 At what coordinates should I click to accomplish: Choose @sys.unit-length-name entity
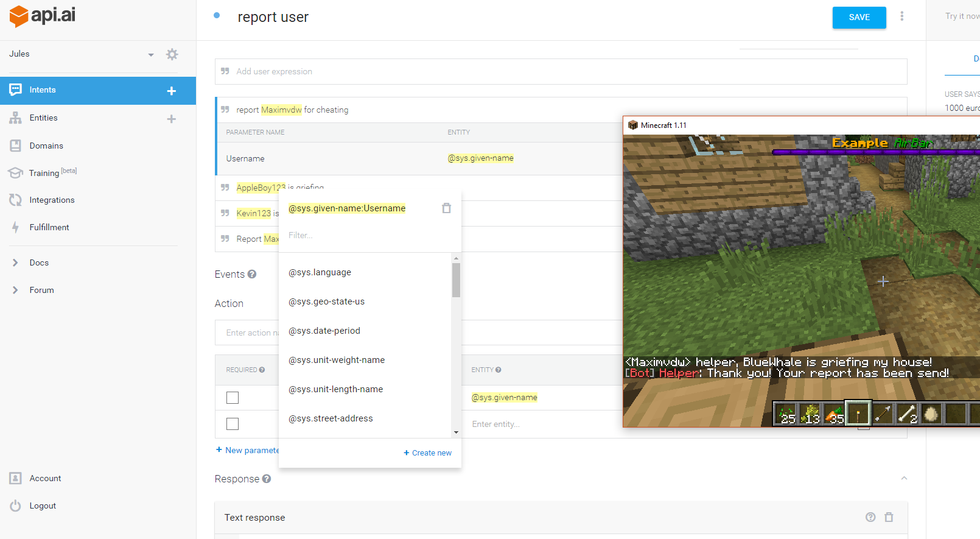335,390
